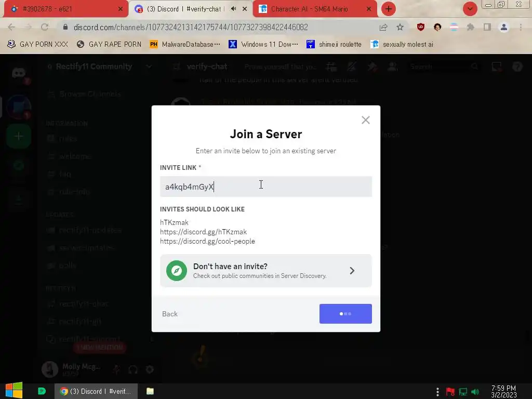This screenshot has width=532, height=399.
Task: Open the Windows Start menu
Action: tap(14, 391)
